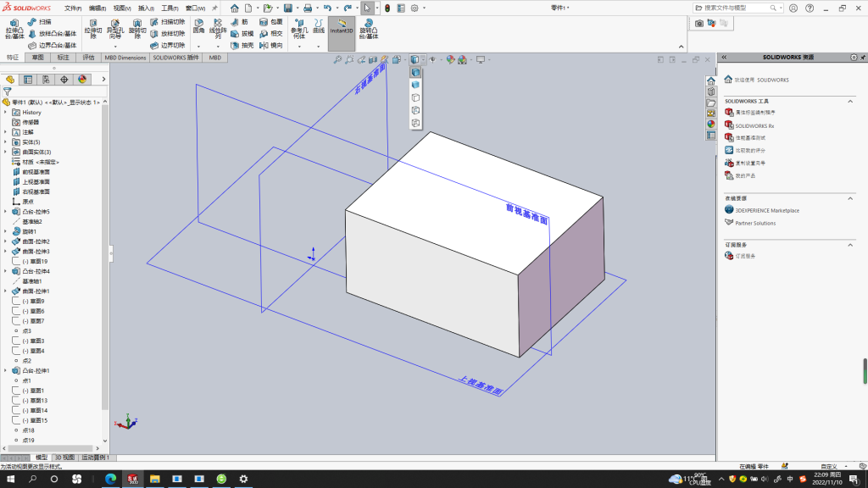Switch display style to shaded without edges
Viewport: 868px width, 488px height.
[415, 86]
